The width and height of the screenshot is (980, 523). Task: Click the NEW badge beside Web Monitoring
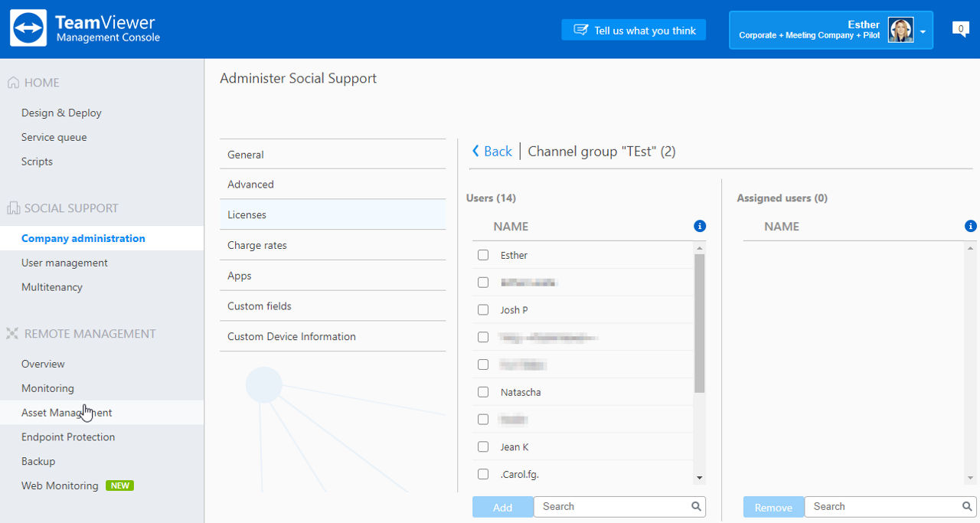(x=119, y=485)
